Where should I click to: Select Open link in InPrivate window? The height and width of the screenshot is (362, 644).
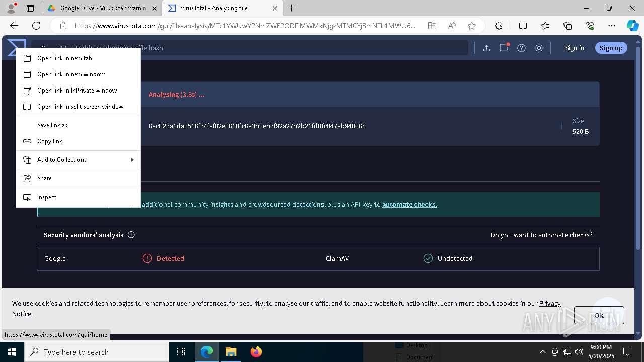pyautogui.click(x=78, y=90)
